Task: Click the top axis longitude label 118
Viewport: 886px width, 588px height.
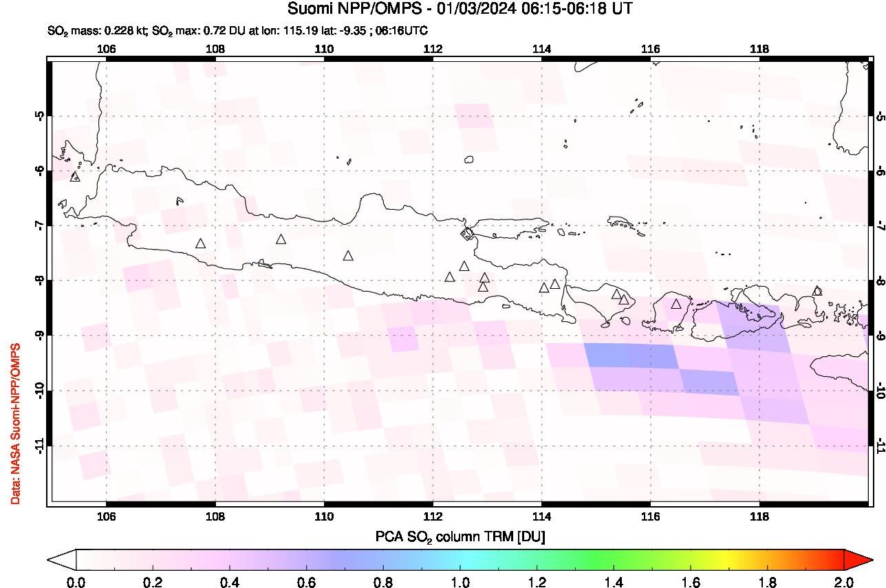Action: (759, 49)
